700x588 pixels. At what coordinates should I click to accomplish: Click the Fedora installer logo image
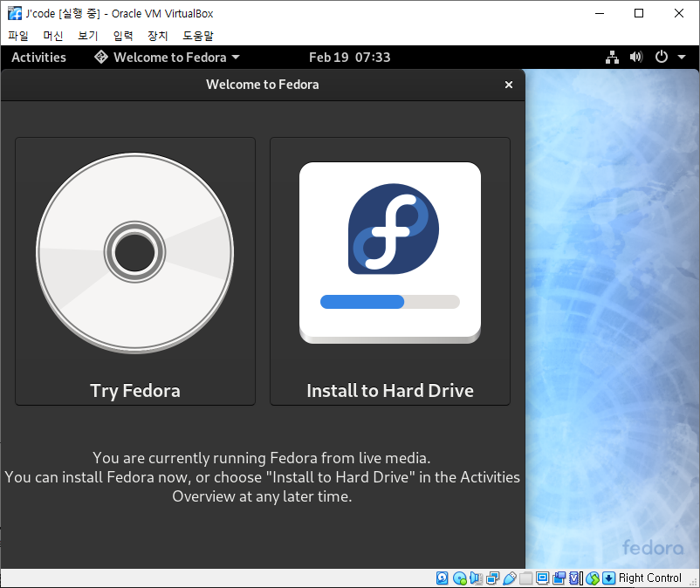click(x=390, y=253)
